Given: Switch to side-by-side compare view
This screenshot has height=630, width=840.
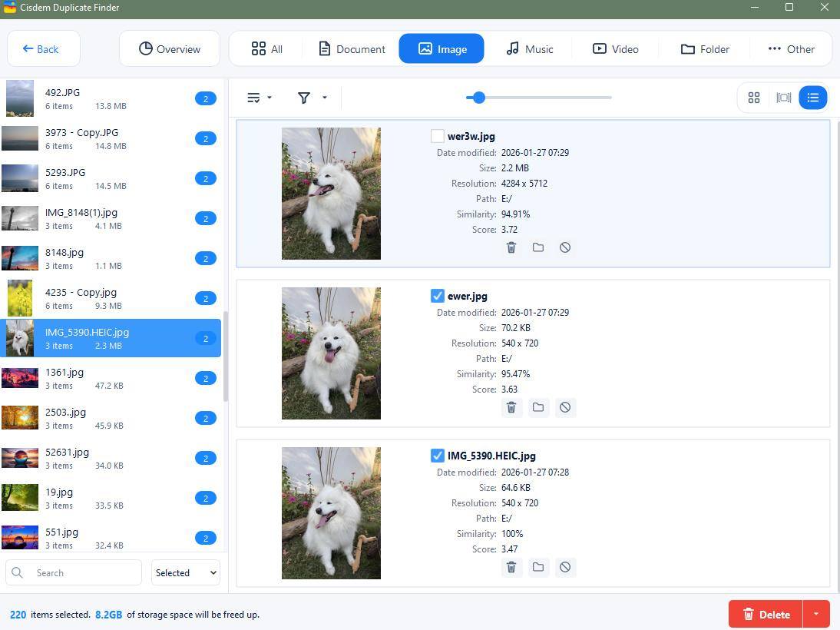Looking at the screenshot, I should click(x=783, y=98).
